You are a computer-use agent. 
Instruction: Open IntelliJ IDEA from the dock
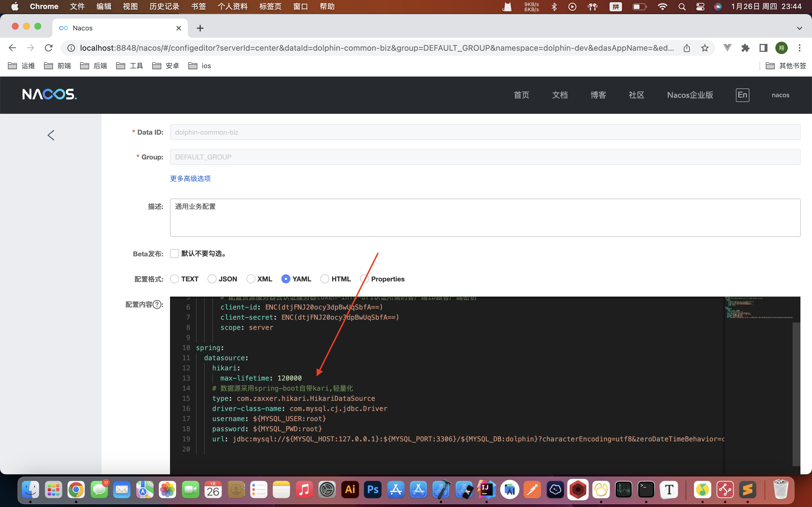point(487,490)
